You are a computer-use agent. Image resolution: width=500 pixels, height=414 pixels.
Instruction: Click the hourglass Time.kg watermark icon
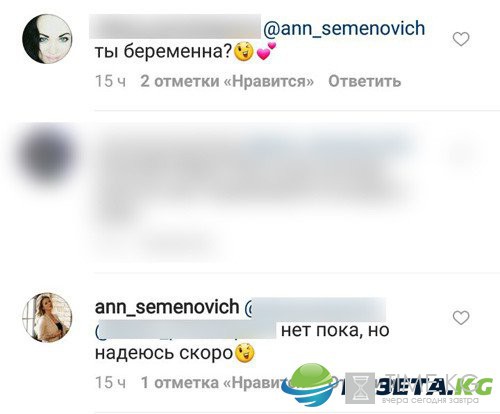pos(360,388)
